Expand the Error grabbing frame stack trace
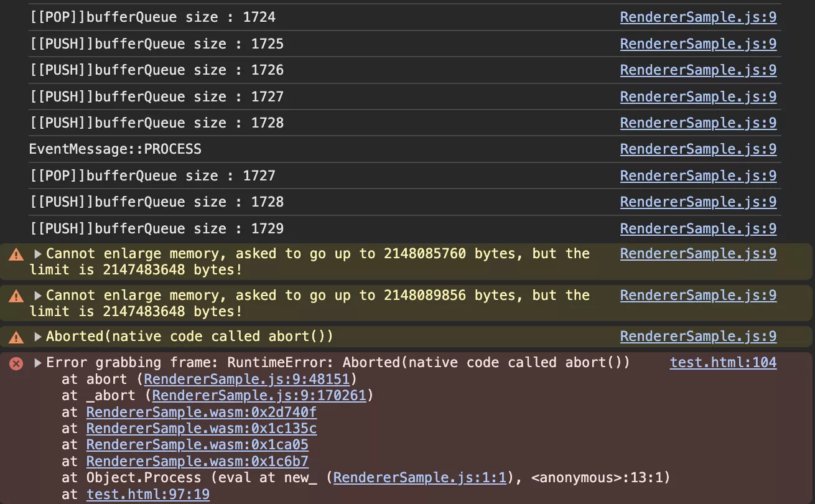 pyautogui.click(x=38, y=363)
